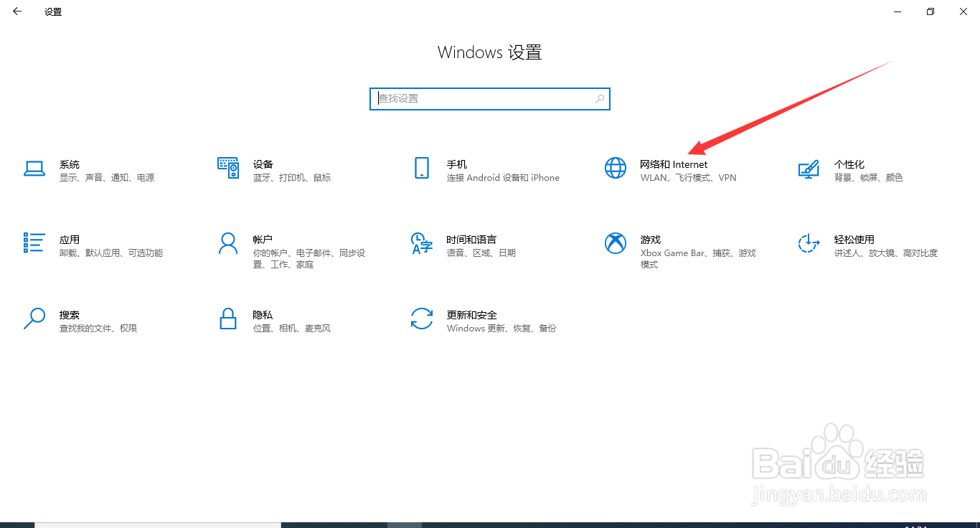
Task: Minimize the Settings window
Action: [897, 11]
